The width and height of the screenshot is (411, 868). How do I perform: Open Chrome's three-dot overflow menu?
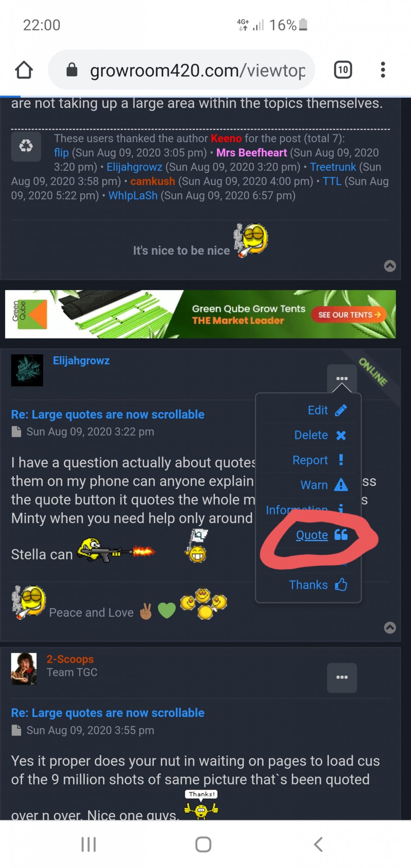click(x=383, y=70)
